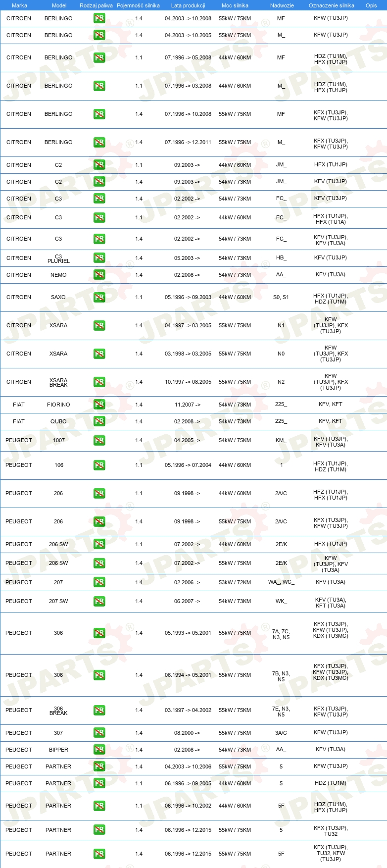Screen dimensions: 387x868
Task: Click the fuel icon in the Fiat Fiorino row
Action: [x=99, y=405]
